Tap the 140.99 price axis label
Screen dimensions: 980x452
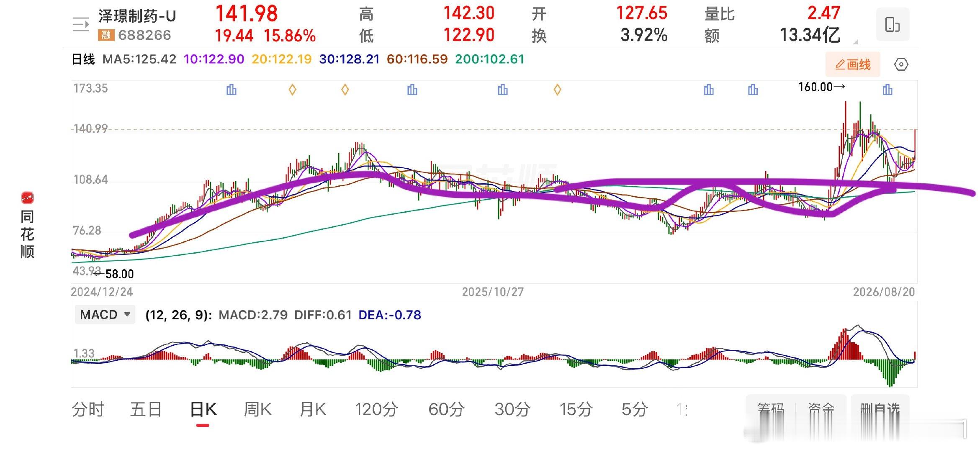click(90, 128)
